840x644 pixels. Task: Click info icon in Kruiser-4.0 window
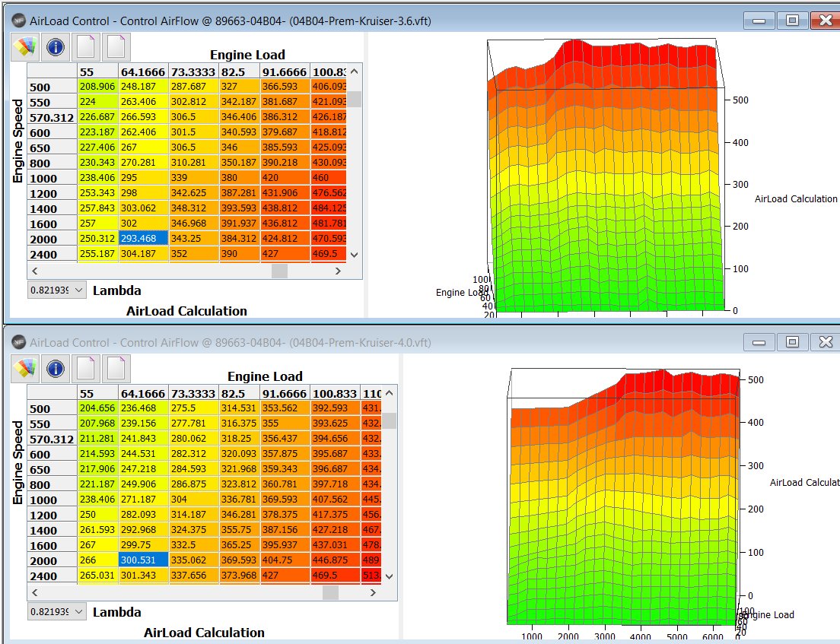click(x=56, y=368)
